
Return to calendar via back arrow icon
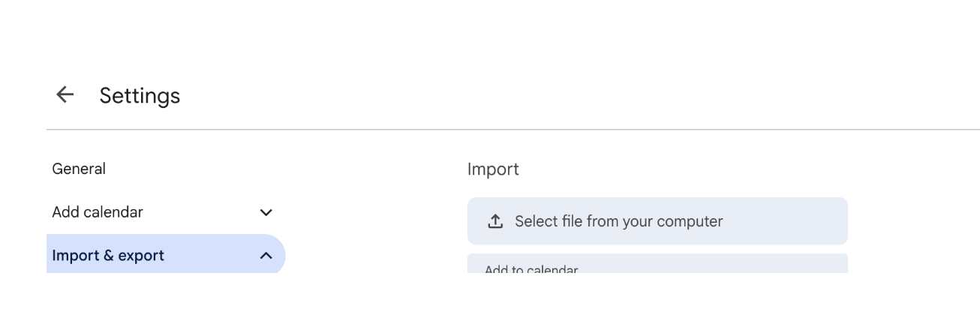click(65, 94)
